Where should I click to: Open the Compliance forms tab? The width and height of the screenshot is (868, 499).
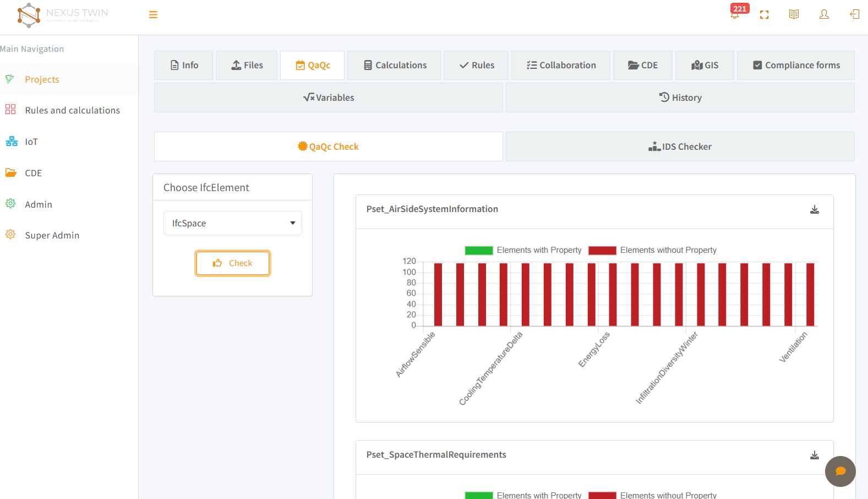[796, 66]
